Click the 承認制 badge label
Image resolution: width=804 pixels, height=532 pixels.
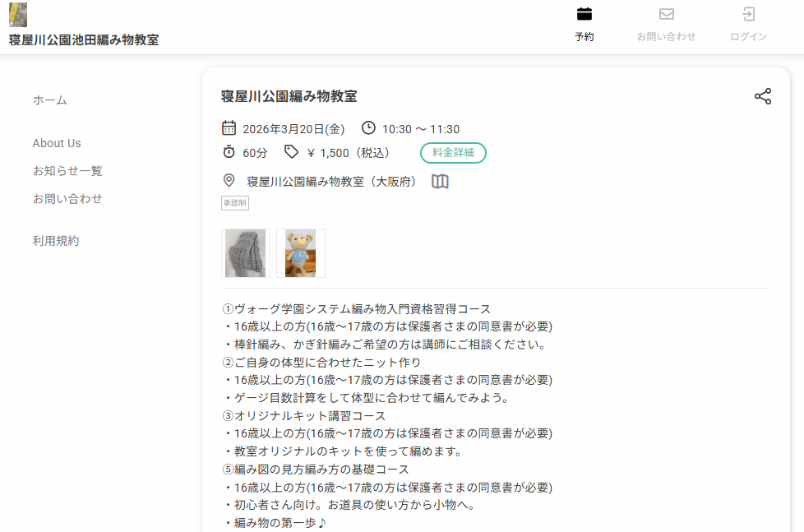click(235, 202)
